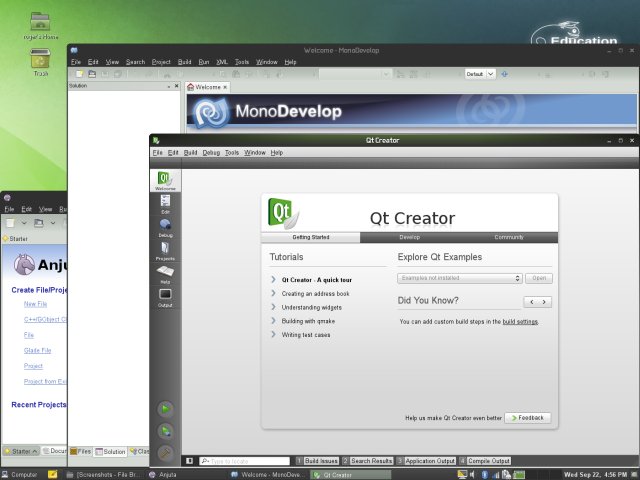Click the New File icon in MonoDevelop toolbar
Screen dimensions: 640x480
(80, 74)
